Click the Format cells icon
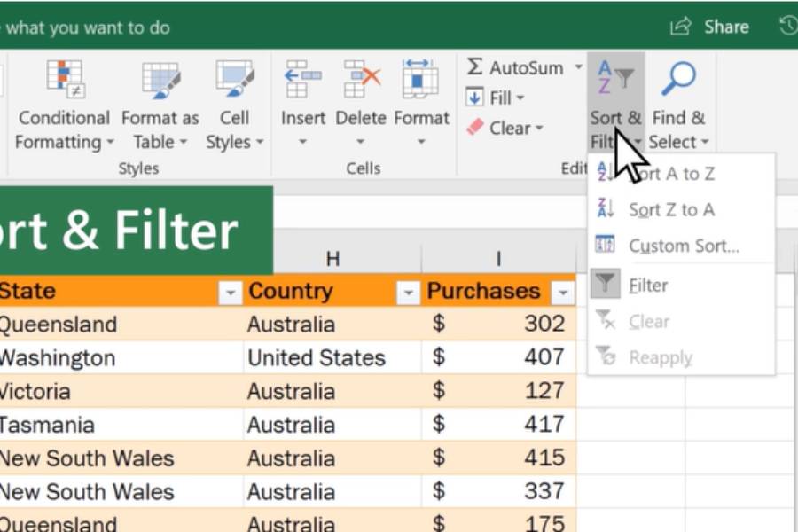 click(420, 78)
